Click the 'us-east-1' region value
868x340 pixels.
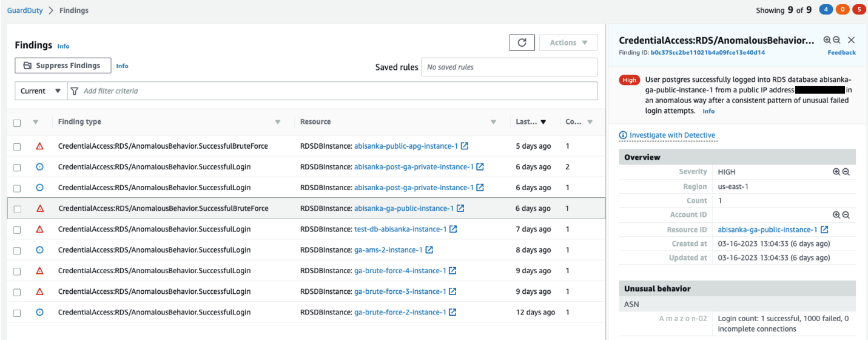(733, 186)
